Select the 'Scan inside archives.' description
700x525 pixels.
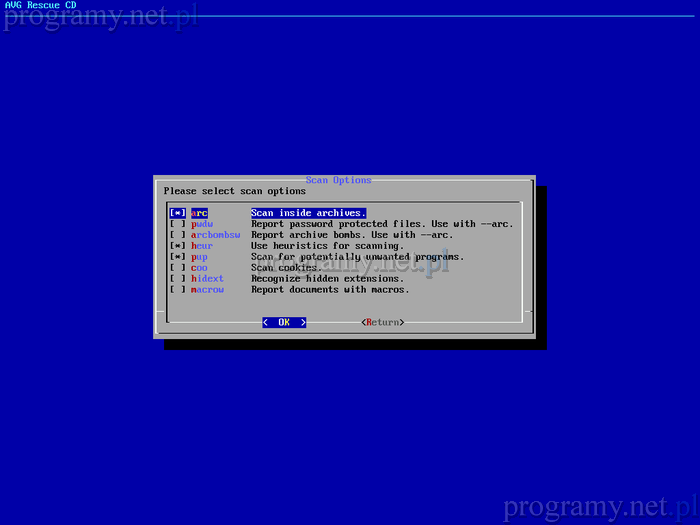[308, 213]
